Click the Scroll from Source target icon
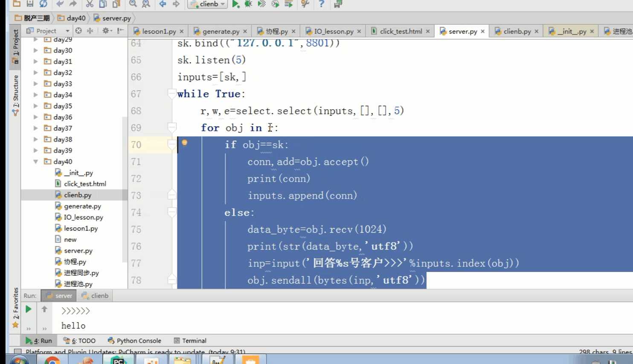Viewport: 633px width, 364px height. [78, 31]
